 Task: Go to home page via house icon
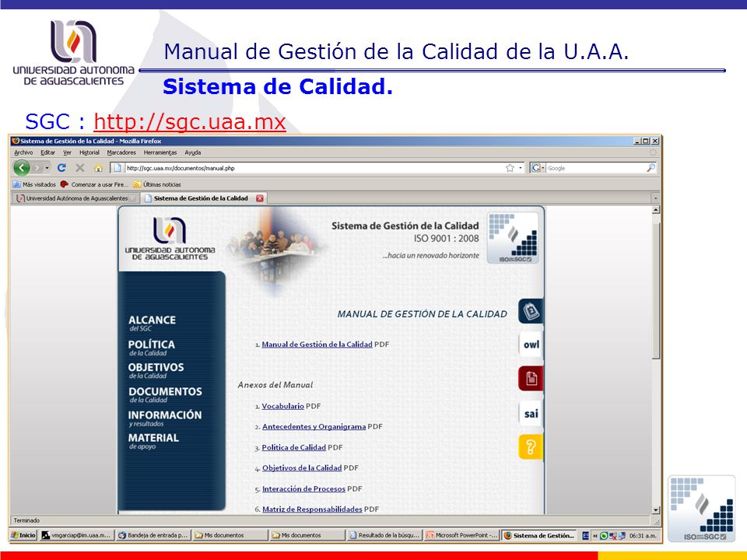tap(98, 168)
